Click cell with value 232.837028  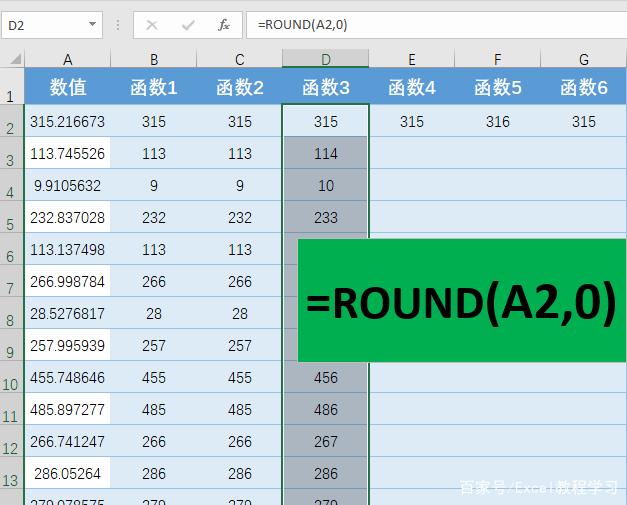coord(68,217)
